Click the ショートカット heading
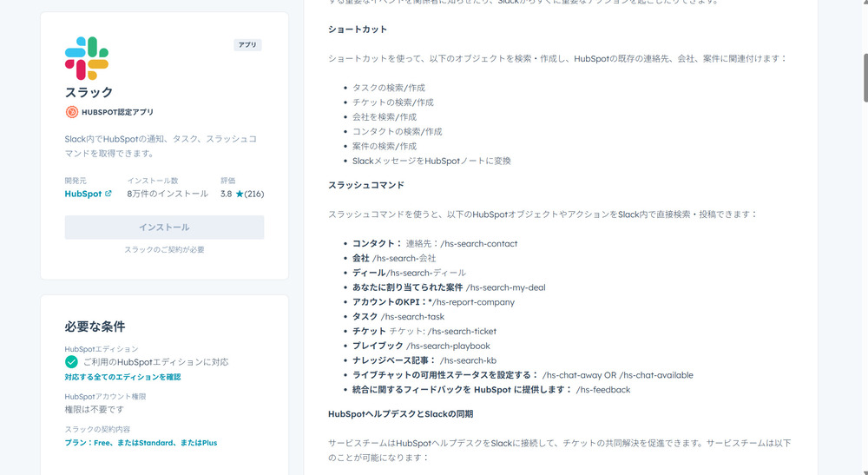 point(358,30)
